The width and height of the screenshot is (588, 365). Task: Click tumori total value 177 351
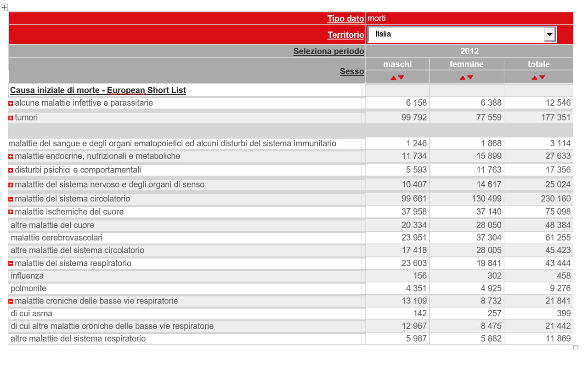pos(556,118)
